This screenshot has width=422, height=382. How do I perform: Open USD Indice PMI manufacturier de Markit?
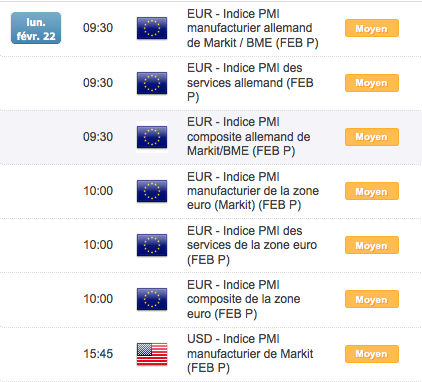click(250, 354)
